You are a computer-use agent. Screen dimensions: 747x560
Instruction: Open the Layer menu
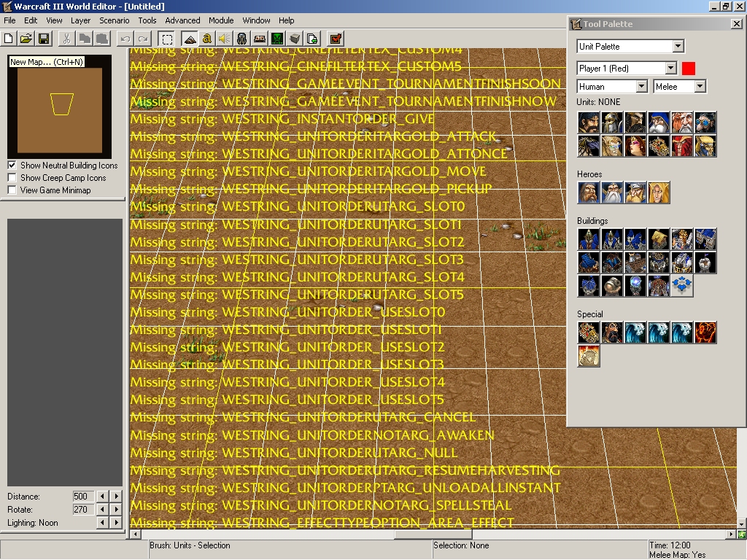click(x=80, y=20)
